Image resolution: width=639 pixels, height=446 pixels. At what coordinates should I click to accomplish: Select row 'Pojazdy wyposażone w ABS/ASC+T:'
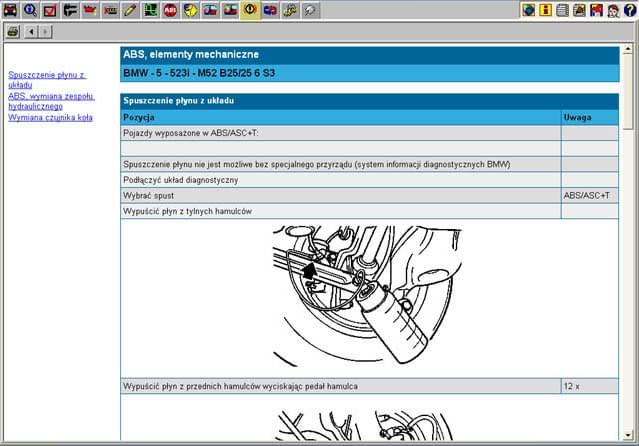341,133
